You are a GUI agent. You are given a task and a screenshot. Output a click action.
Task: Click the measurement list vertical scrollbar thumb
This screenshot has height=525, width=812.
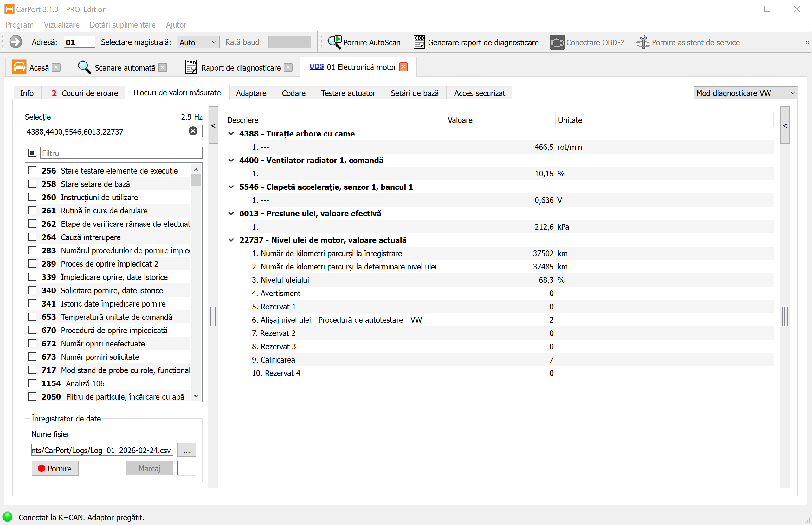[196, 180]
